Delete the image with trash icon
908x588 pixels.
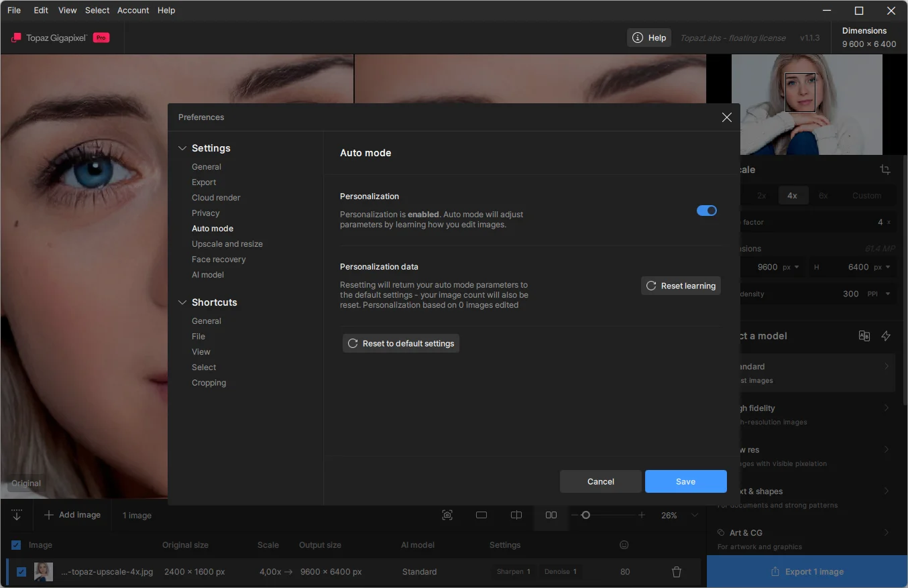[677, 572]
